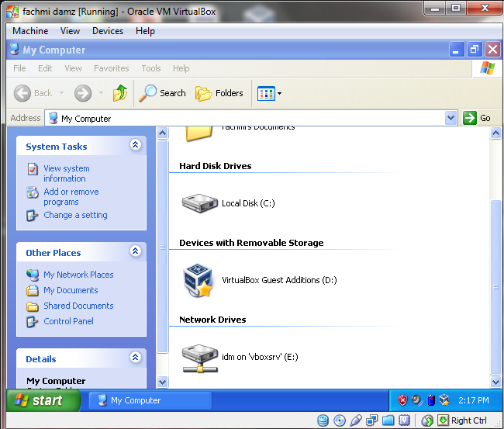Click the red security shield tray icon
Image resolution: width=504 pixels, height=429 pixels.
tap(402, 400)
